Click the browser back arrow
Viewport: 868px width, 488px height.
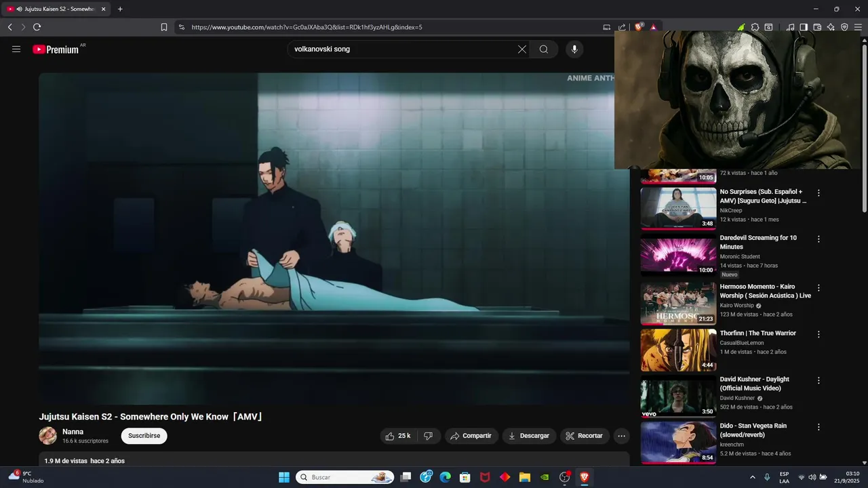pos(9,27)
